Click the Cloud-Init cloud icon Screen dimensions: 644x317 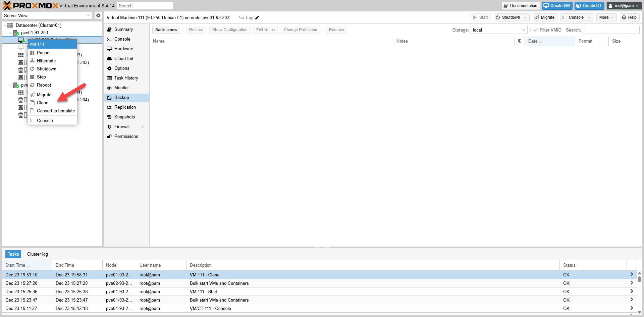point(109,59)
